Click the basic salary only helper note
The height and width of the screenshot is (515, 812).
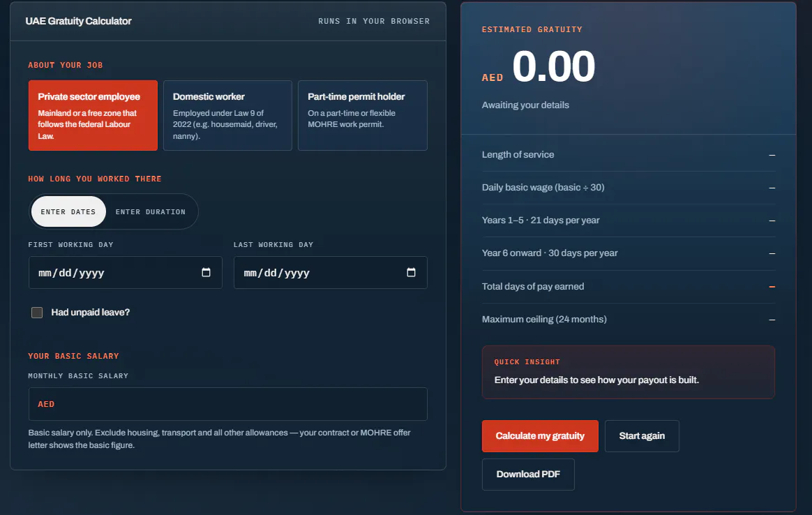click(x=220, y=439)
